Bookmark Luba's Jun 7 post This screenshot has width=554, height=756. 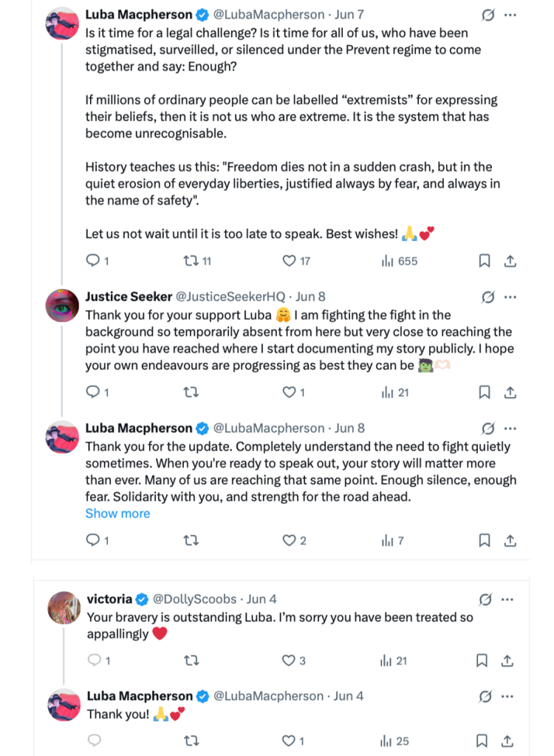click(485, 261)
